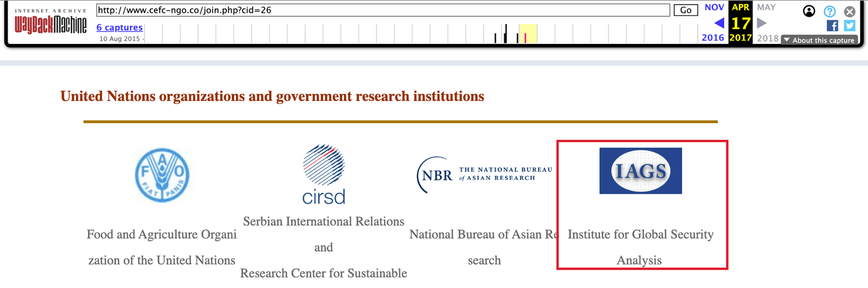868x288 pixels.
Task: Open the user account icon
Action: pos(809,11)
